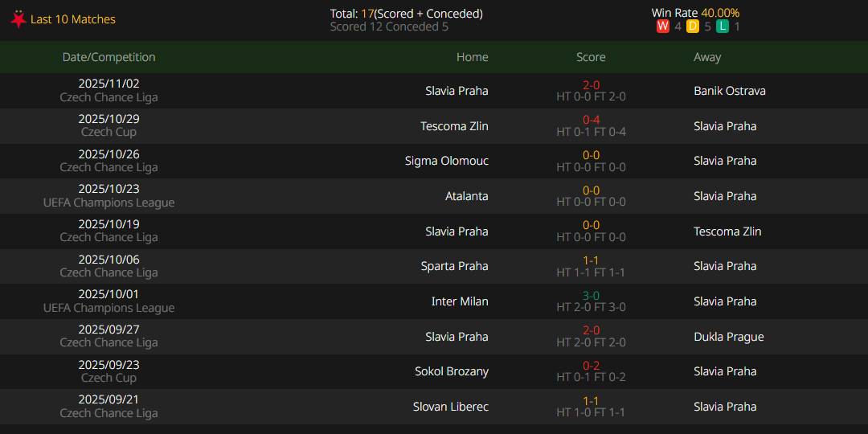Screen dimensions: 868x434
Task: Click the Win Rate 40.00% text
Action: point(695,13)
